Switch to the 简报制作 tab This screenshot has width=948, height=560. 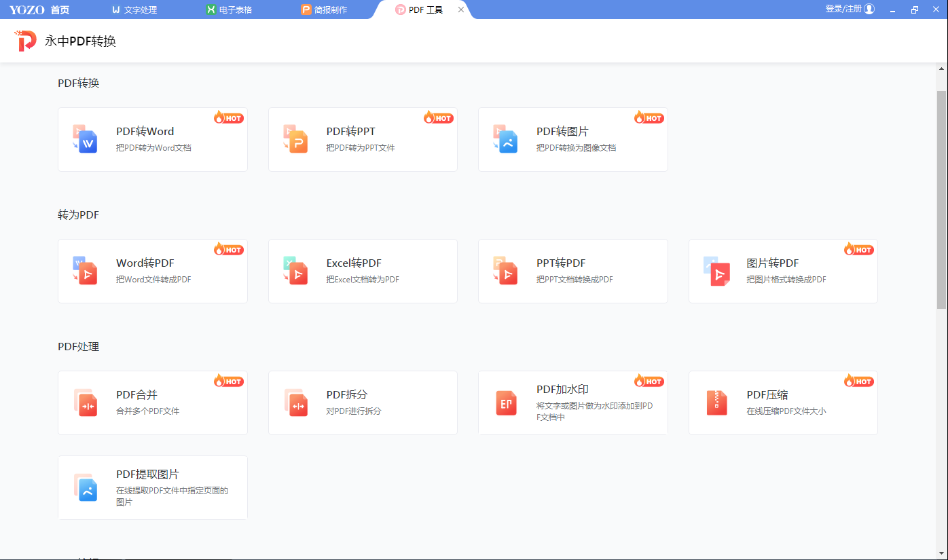click(325, 10)
